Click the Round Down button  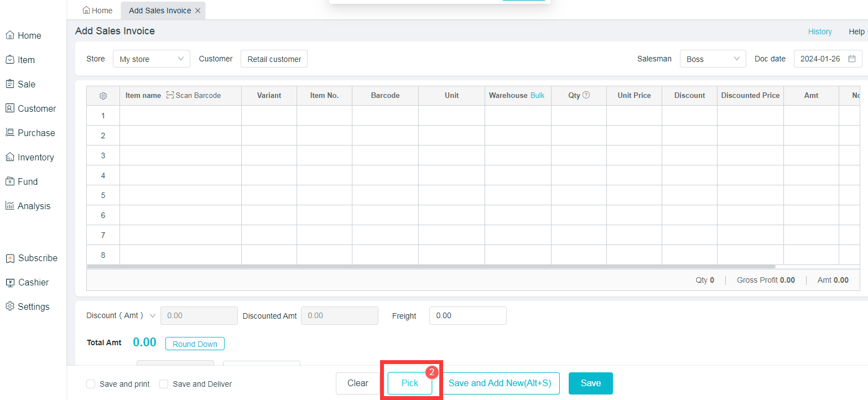click(195, 344)
